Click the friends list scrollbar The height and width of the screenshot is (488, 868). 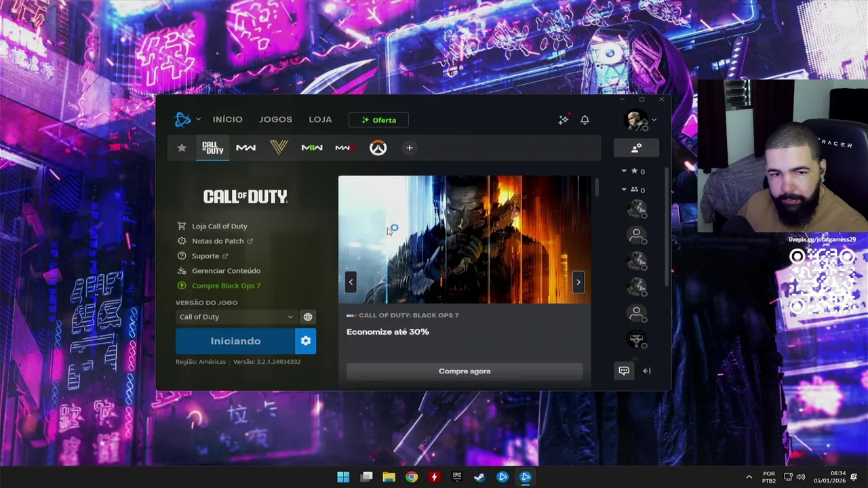(667, 227)
